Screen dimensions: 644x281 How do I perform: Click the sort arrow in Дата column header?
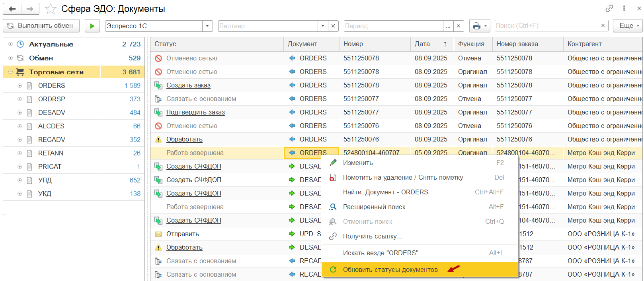445,44
